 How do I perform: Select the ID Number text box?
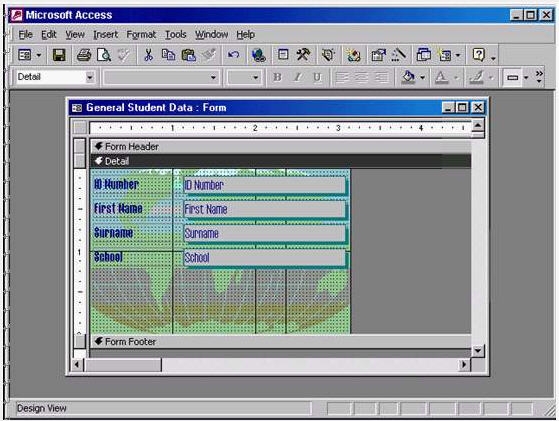click(264, 185)
